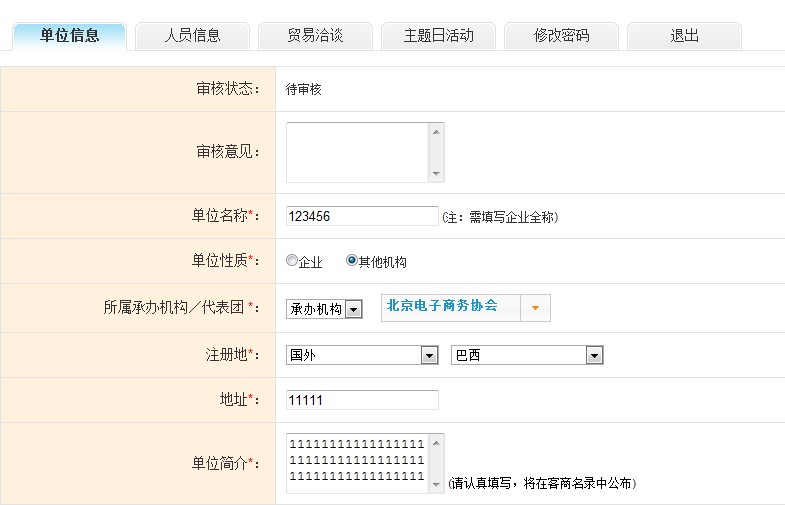The height and width of the screenshot is (505, 785).
Task: Click the 单位简介 scrollbar down arrow
Action: click(x=436, y=484)
